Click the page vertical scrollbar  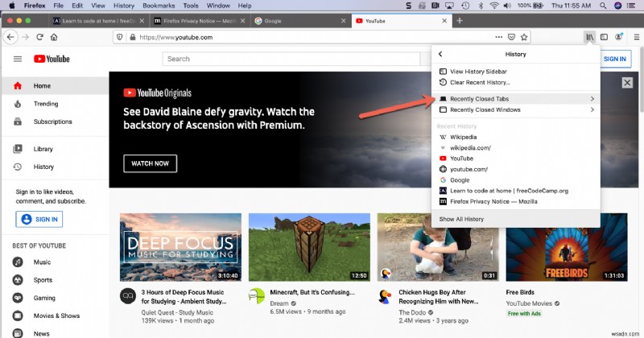coord(642,78)
